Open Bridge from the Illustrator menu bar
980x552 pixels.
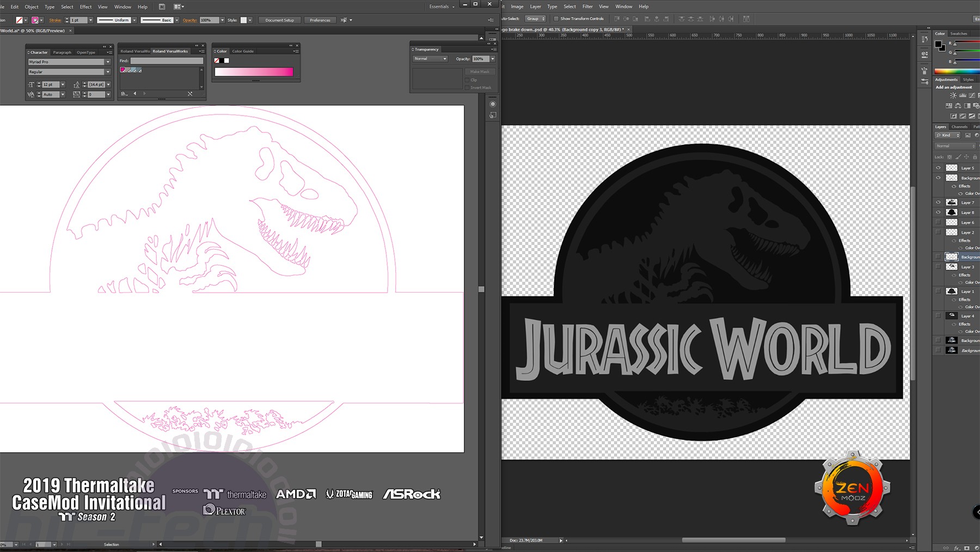coord(162,7)
